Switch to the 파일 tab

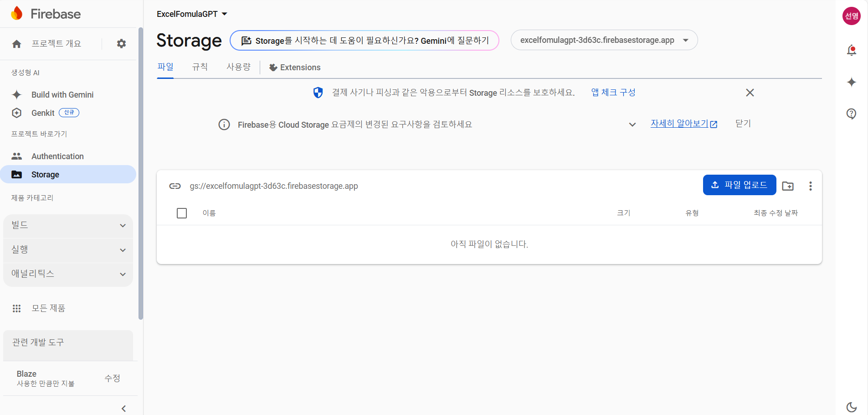coord(165,67)
